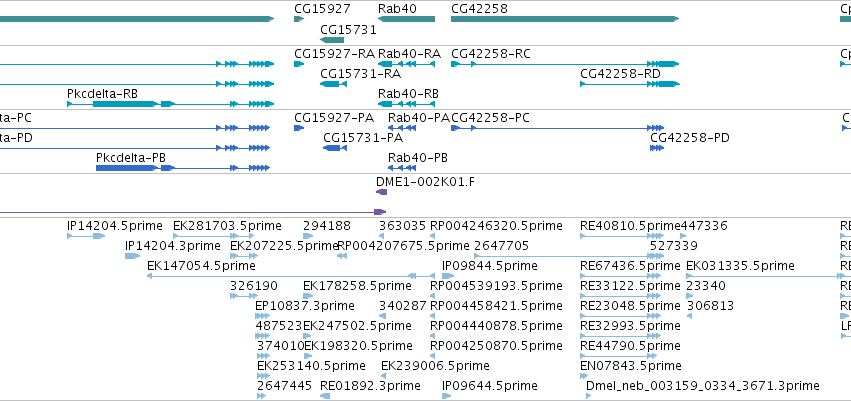Select EST RE40810.5prime
Viewport: 851px width, 401px height.
pos(630,226)
